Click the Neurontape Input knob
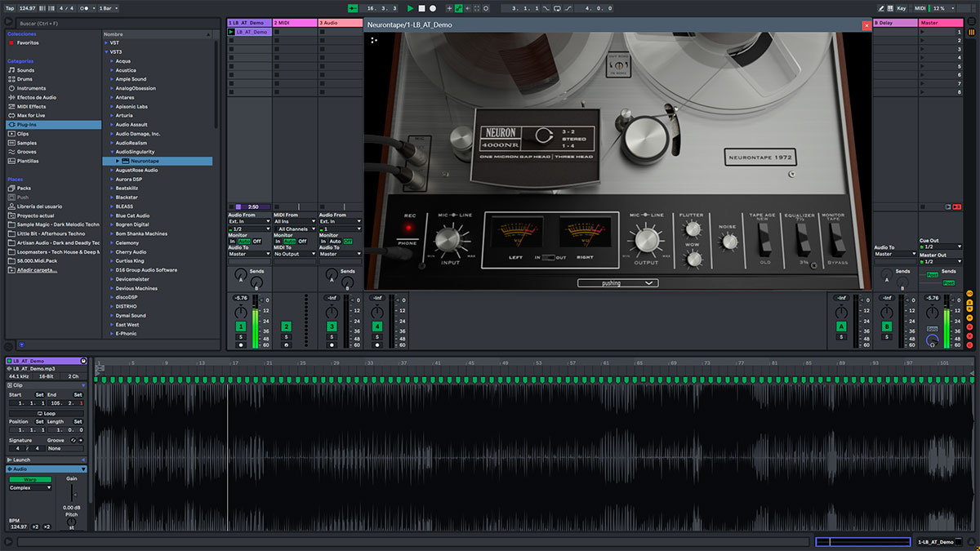980x551 pixels. click(x=448, y=240)
